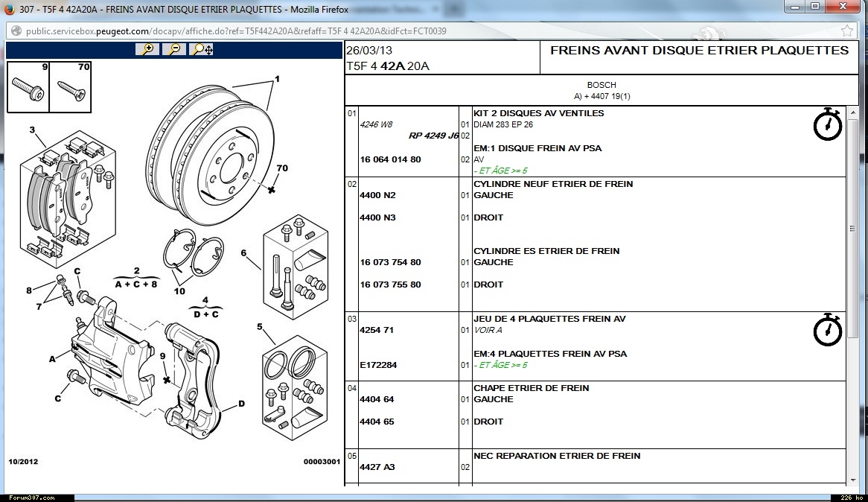Click the parts list scroll-up arrow
Image resolution: width=868 pixels, height=502 pixels.
point(852,112)
